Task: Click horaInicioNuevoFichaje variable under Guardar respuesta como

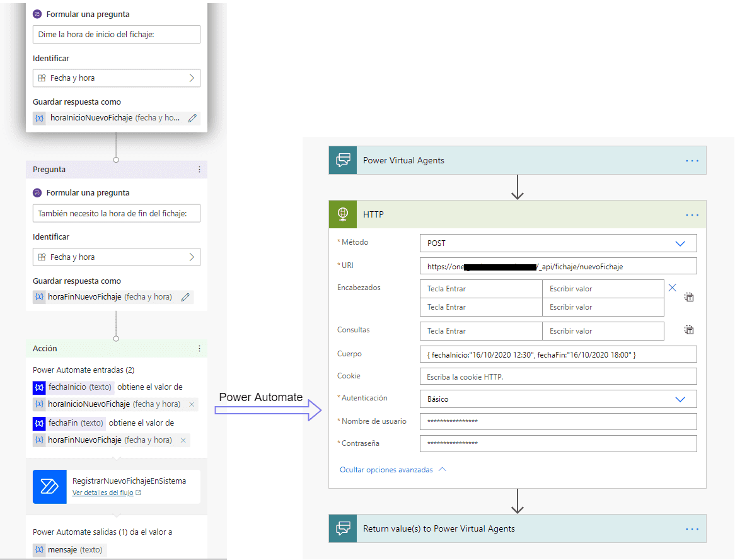Action: 115,118
